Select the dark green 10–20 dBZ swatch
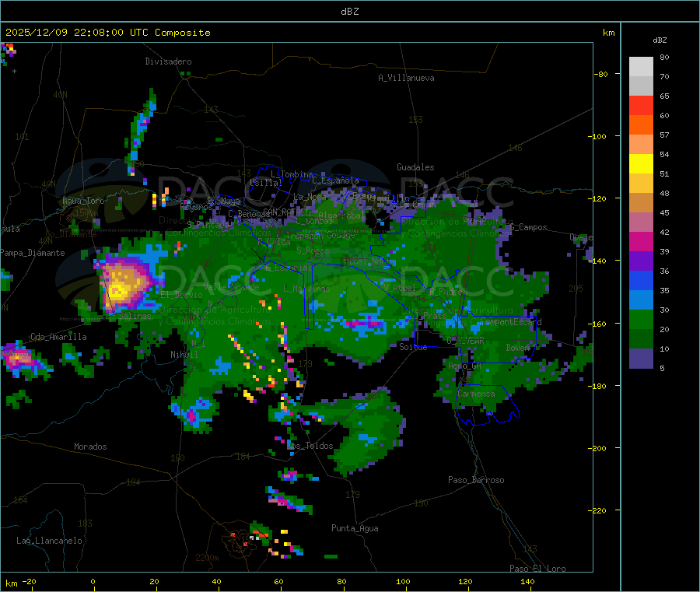 click(x=641, y=339)
